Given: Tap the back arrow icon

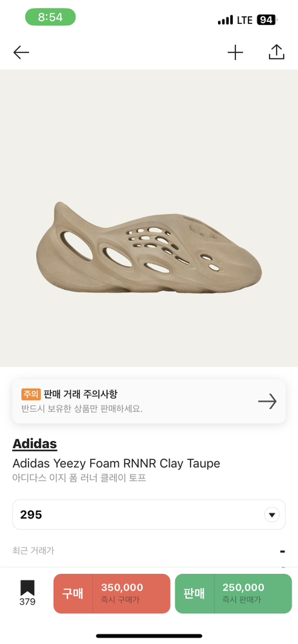Looking at the screenshot, I should pyautogui.click(x=21, y=53).
